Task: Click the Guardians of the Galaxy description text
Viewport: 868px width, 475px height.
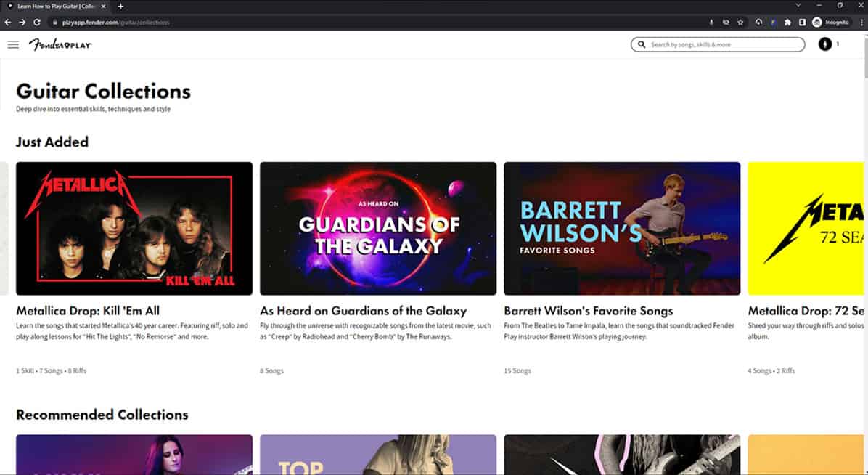Action: 375,331
